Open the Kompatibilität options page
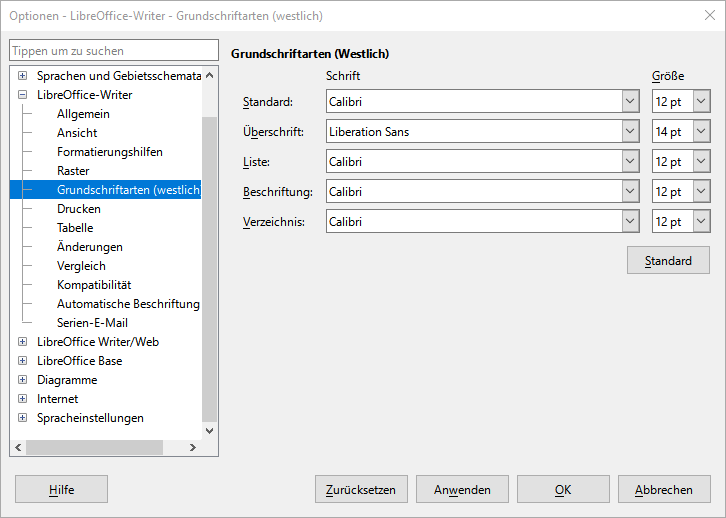This screenshot has width=726, height=518. point(94,285)
